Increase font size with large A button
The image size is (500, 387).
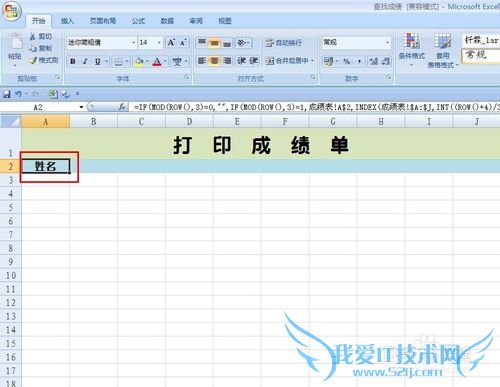tap(171, 43)
